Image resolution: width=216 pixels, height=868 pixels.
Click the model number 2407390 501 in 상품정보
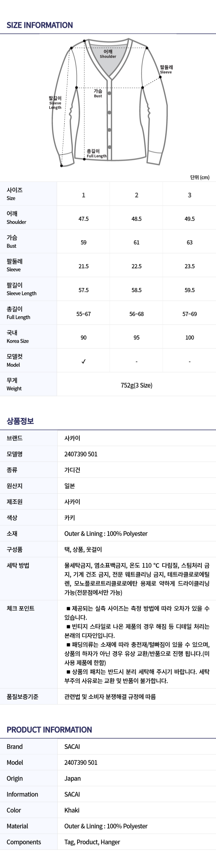pos(81,454)
